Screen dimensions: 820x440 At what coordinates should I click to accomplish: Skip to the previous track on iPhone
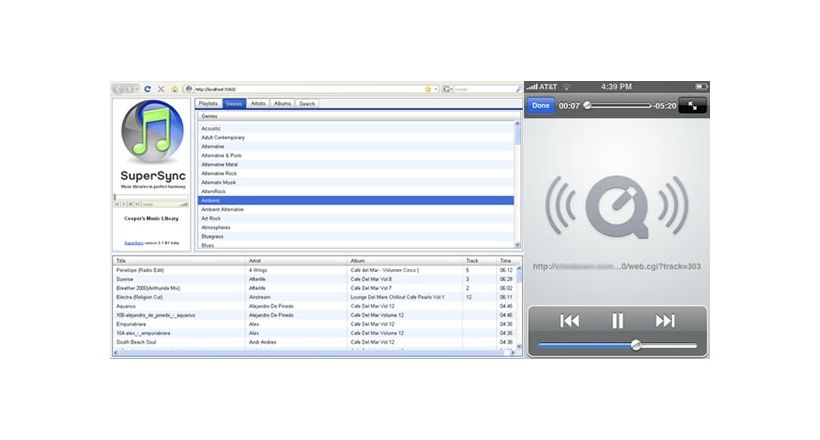[570, 321]
